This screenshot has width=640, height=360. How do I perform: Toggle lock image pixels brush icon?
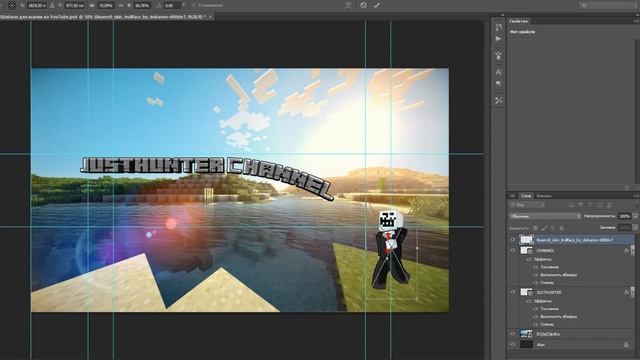click(544, 228)
